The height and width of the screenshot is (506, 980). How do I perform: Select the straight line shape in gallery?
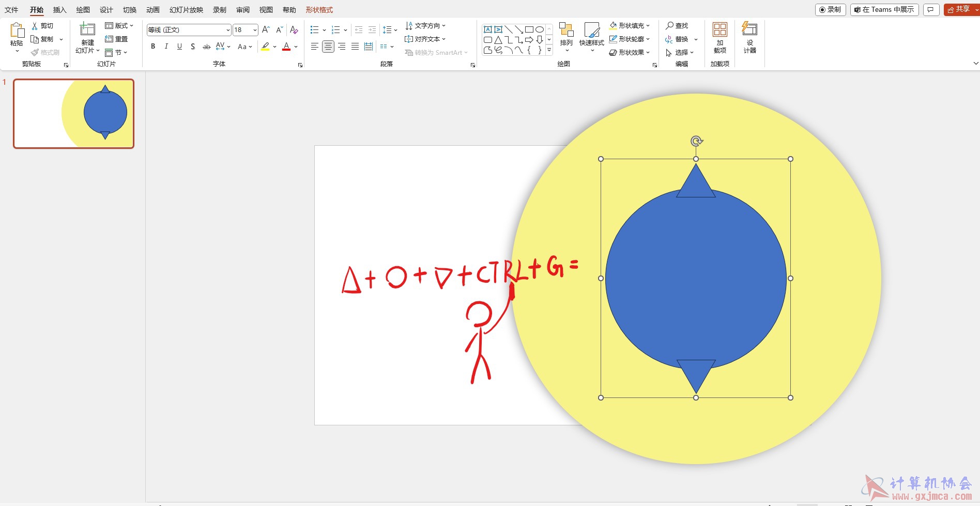(x=509, y=29)
